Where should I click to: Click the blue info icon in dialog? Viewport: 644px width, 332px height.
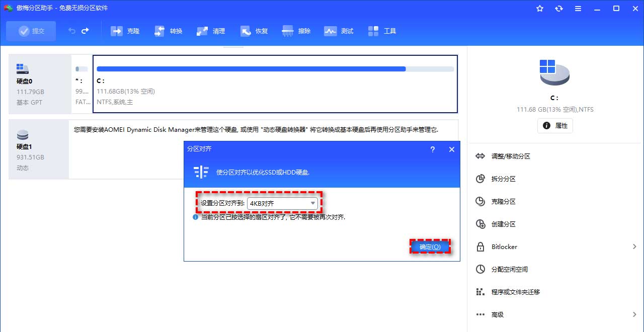pyautogui.click(x=196, y=217)
